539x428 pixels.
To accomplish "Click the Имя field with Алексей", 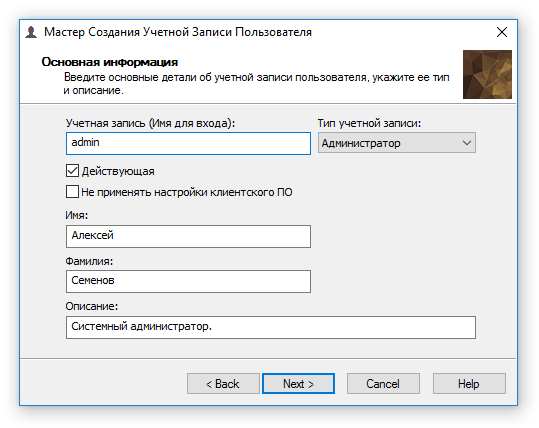I will 188,236.
